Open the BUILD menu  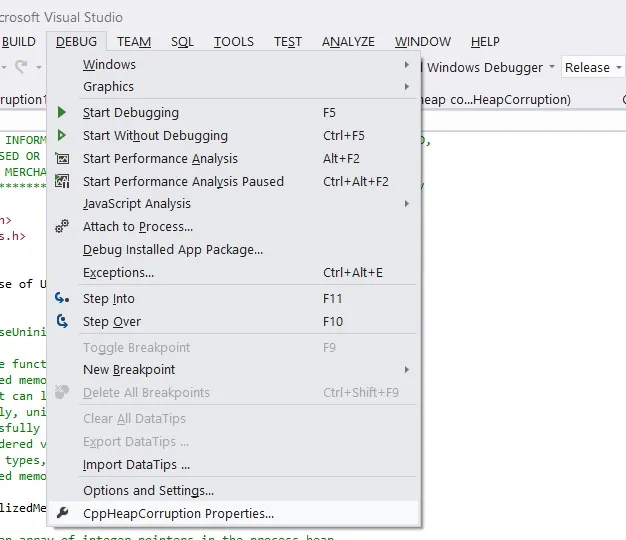pos(19,42)
